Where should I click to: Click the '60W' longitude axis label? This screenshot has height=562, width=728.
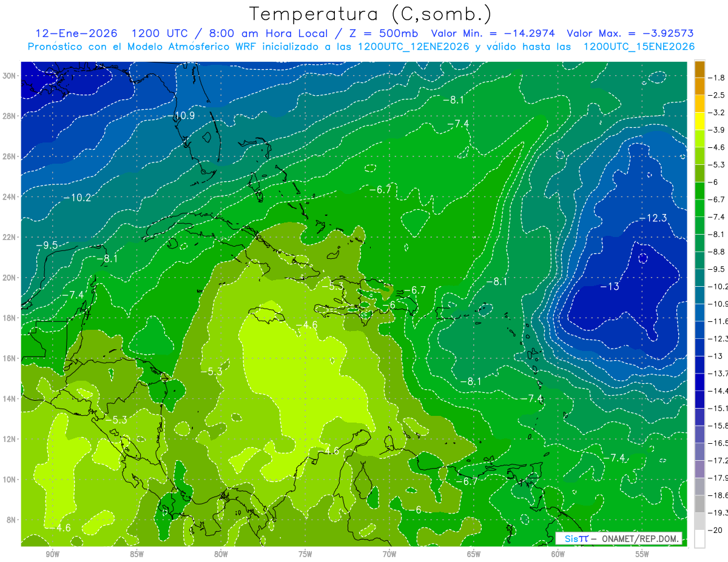coord(558,554)
